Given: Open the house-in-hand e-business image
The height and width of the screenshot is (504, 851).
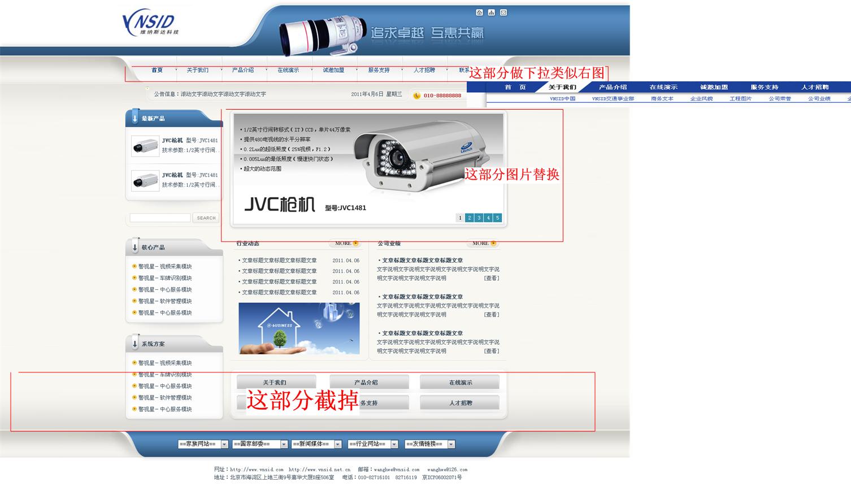Looking at the screenshot, I should (x=299, y=328).
